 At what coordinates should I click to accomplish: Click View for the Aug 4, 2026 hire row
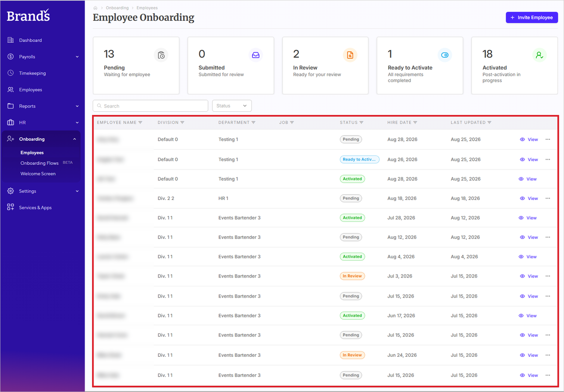click(x=527, y=257)
